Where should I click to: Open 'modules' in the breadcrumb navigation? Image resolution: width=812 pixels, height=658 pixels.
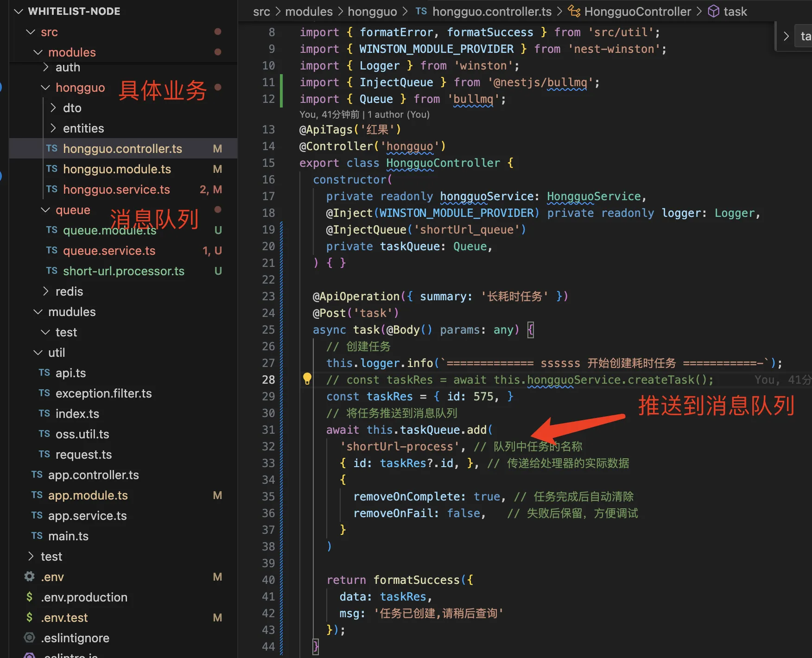click(x=309, y=11)
